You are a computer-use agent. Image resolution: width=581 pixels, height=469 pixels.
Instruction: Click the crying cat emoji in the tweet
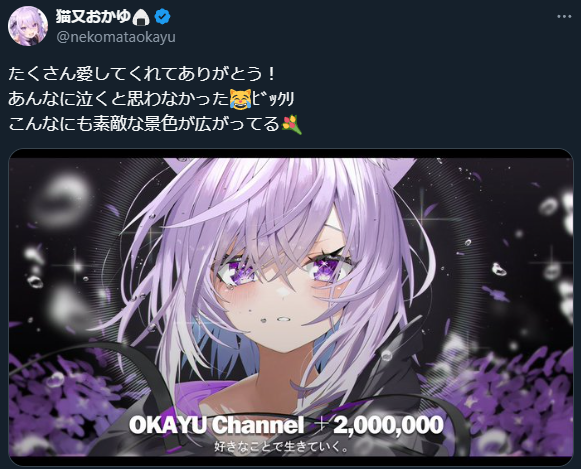coord(240,99)
